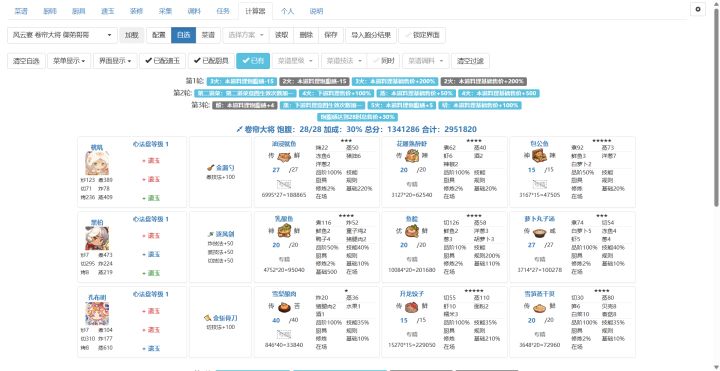Click the 删除 button
Image resolution: width=720 pixels, height=371 pixels.
pos(306,35)
